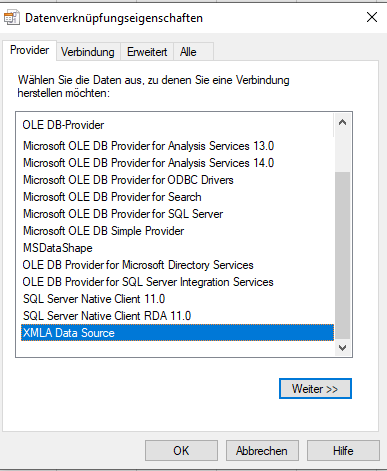Activate the Provider tab
The width and height of the screenshot is (387, 471).
pyautogui.click(x=29, y=50)
